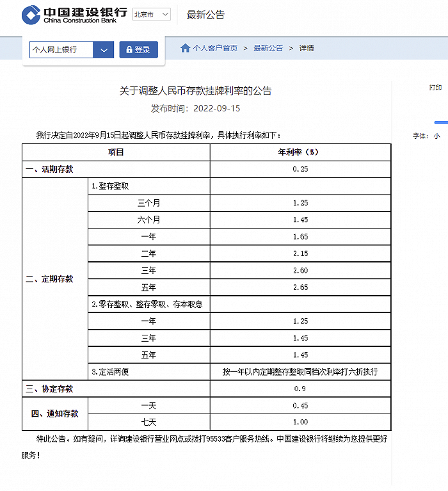The width and height of the screenshot is (448, 491).
Task: Open the 北京市 city selector dropdown
Action: (x=152, y=14)
